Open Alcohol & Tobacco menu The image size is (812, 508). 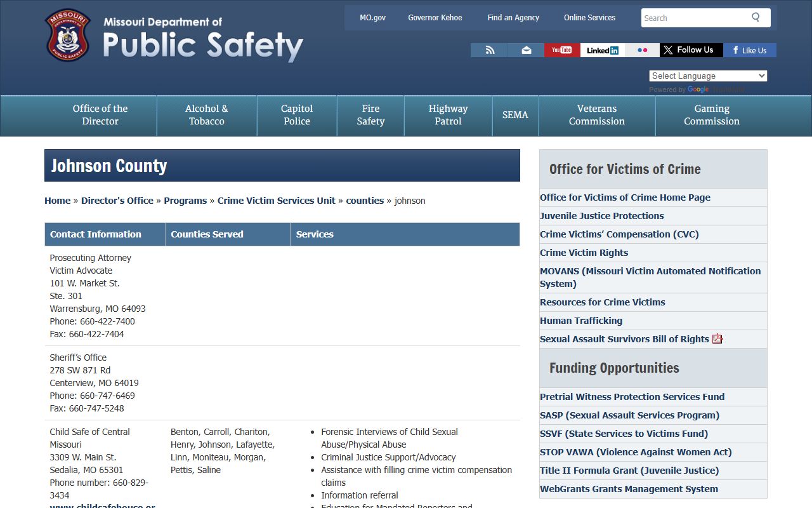(207, 115)
